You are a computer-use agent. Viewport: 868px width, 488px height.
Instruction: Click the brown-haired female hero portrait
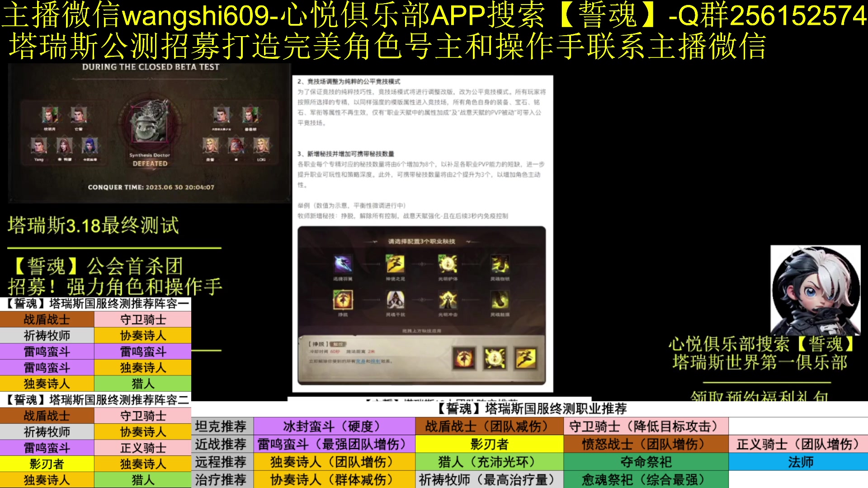pyautogui.click(x=64, y=146)
